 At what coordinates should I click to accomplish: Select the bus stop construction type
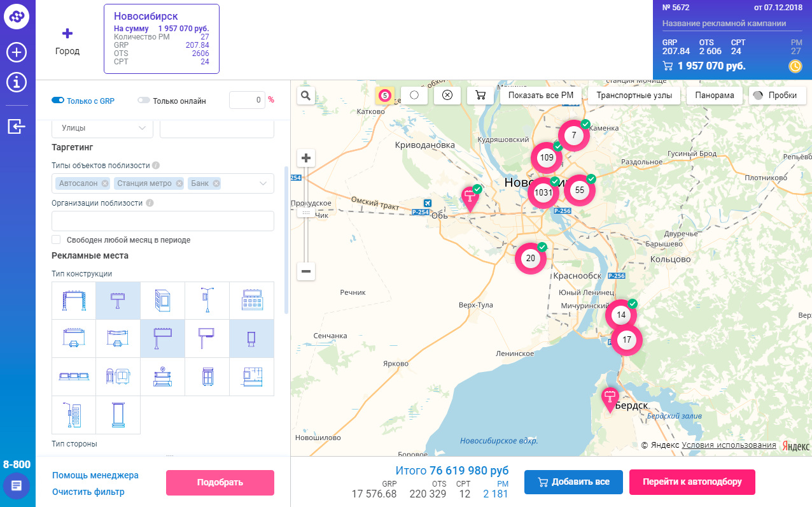118,377
